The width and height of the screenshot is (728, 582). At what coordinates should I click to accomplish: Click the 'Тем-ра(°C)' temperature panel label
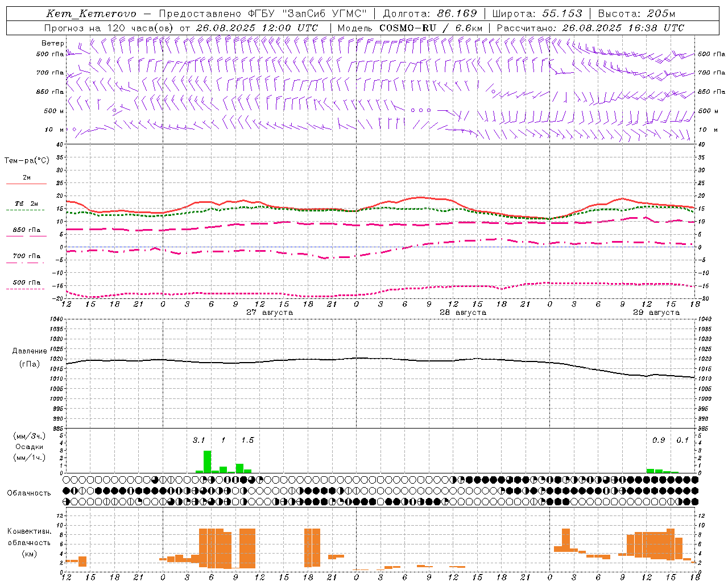coord(27,161)
